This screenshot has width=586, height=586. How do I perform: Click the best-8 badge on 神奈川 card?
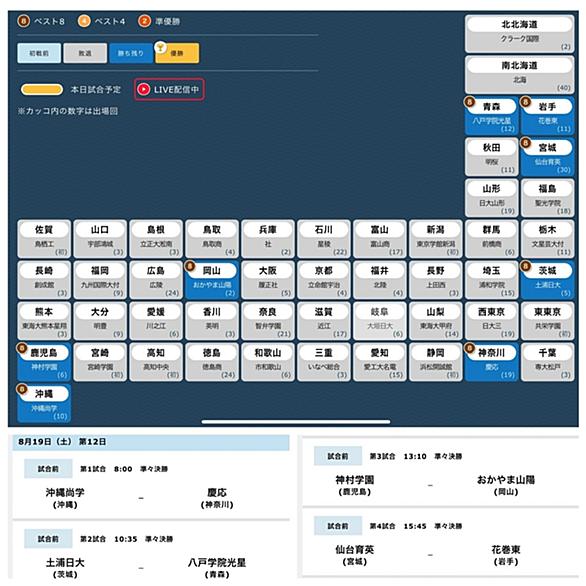(x=469, y=348)
